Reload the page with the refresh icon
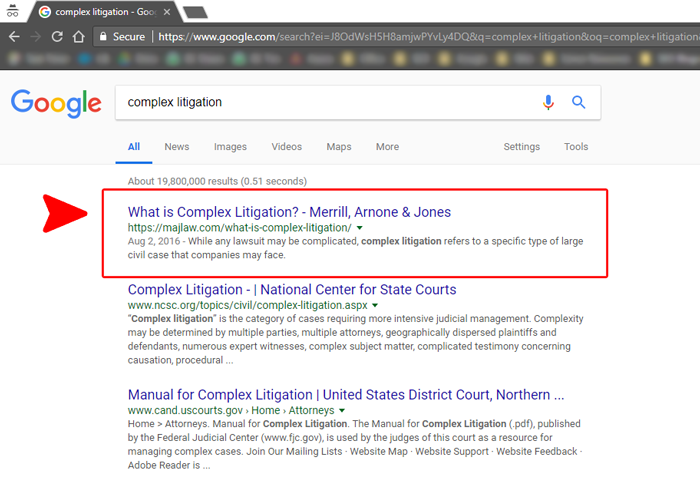Image resolution: width=700 pixels, height=482 pixels. (x=57, y=37)
